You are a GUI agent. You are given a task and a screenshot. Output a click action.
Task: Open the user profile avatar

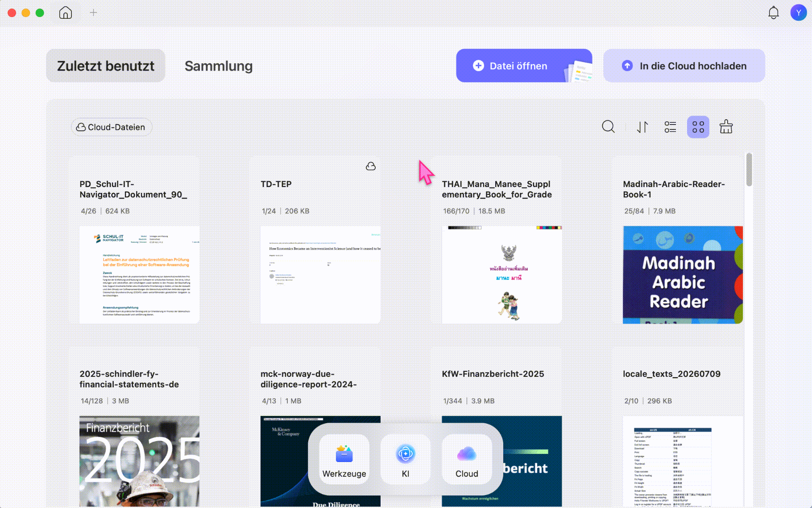point(798,12)
